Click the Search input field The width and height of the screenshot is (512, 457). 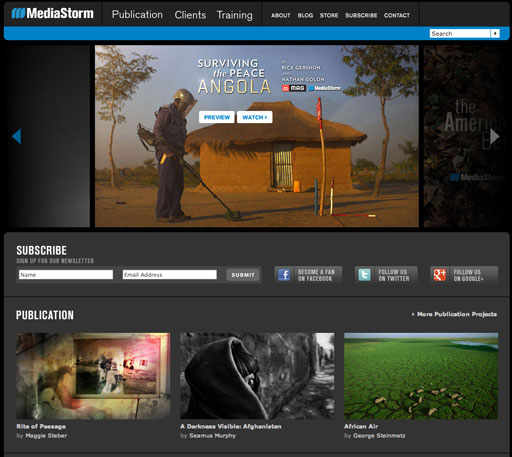coord(460,33)
